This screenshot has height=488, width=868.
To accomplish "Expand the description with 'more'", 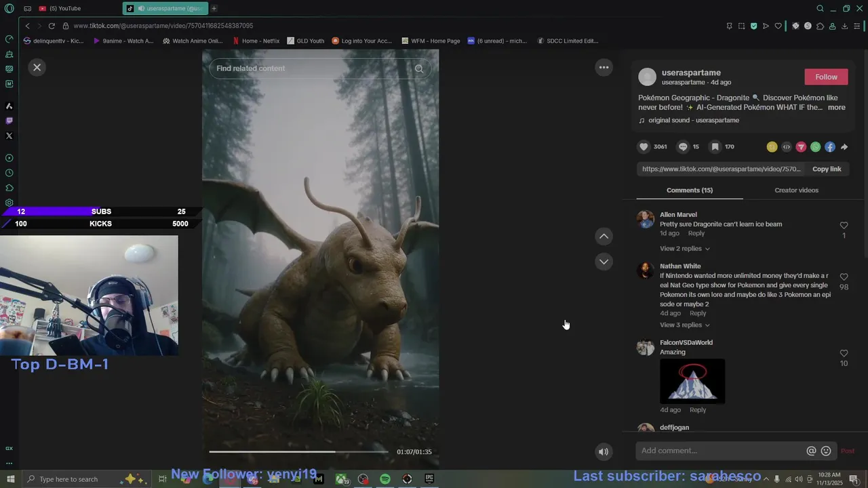I will 836,107.
